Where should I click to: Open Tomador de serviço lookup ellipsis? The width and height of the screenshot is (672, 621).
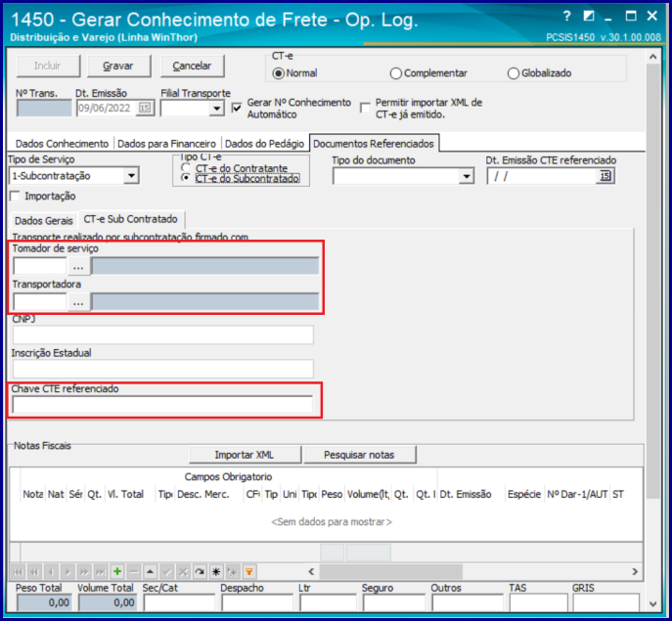coord(78,267)
